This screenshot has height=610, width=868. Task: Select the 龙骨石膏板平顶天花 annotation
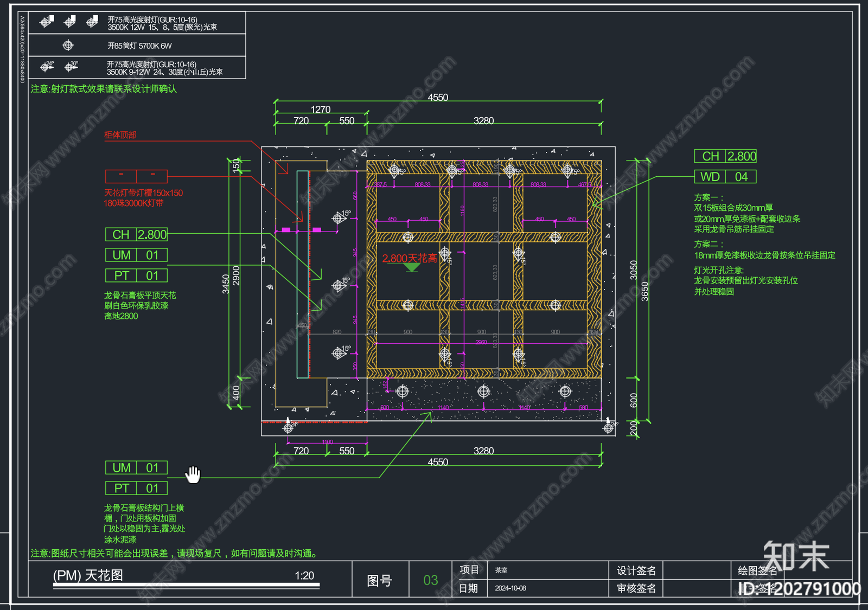coord(140,296)
